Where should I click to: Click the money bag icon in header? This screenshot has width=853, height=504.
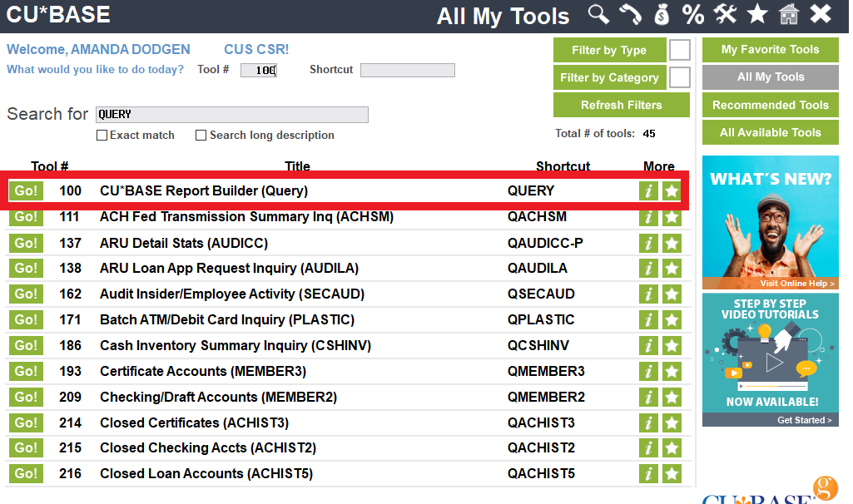pos(662,14)
